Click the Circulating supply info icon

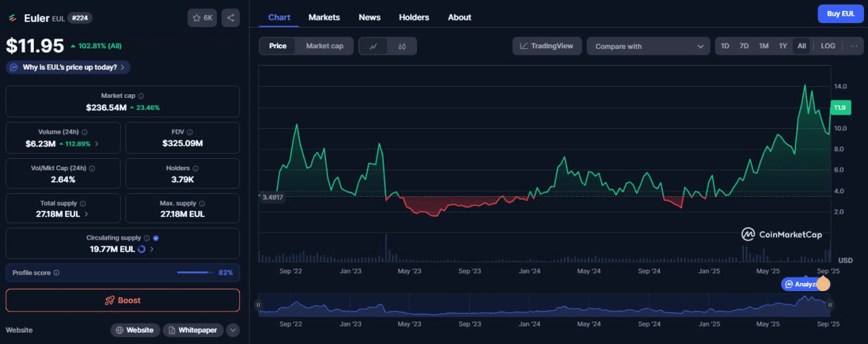(x=146, y=238)
